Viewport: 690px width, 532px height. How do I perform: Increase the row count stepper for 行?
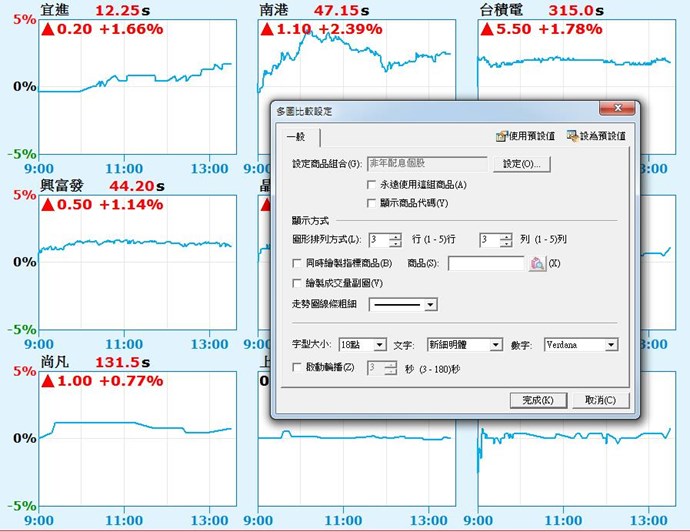pyautogui.click(x=396, y=236)
